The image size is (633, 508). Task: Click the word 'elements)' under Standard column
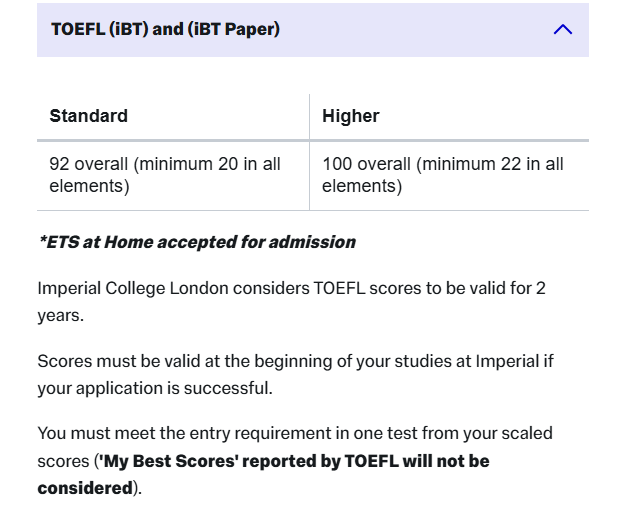tap(89, 186)
